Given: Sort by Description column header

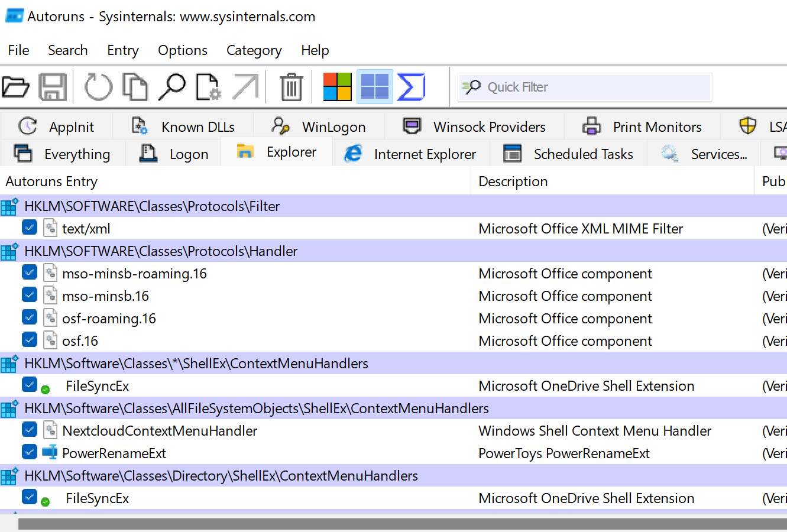Looking at the screenshot, I should [613, 181].
